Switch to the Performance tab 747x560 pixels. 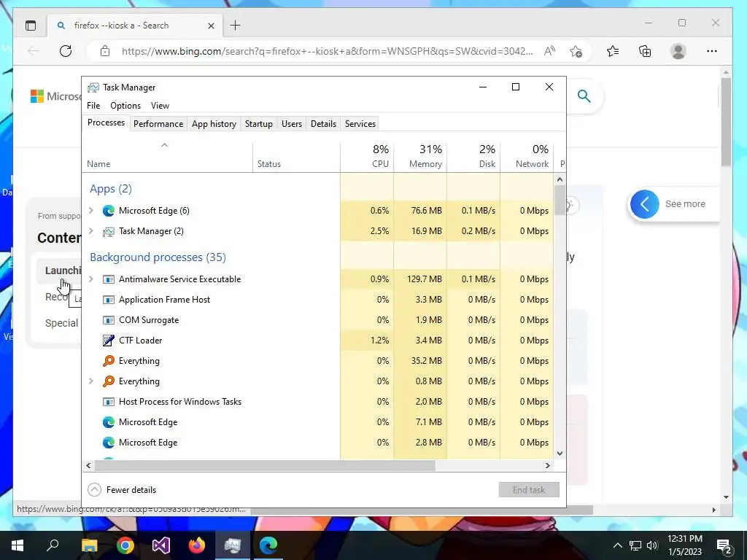[158, 124]
